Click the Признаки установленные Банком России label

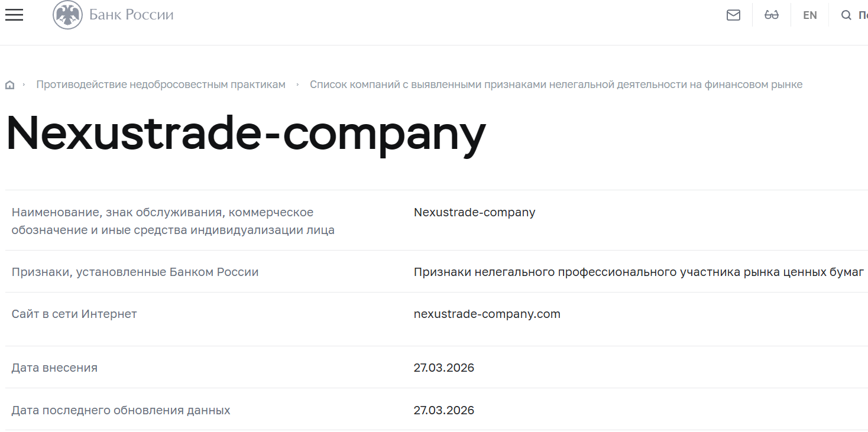135,272
